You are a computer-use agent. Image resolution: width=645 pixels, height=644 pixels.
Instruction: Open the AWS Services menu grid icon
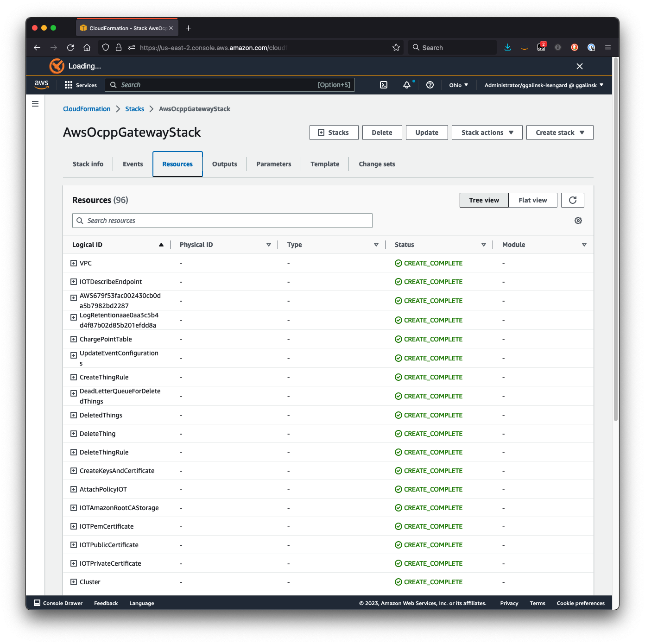(x=68, y=85)
